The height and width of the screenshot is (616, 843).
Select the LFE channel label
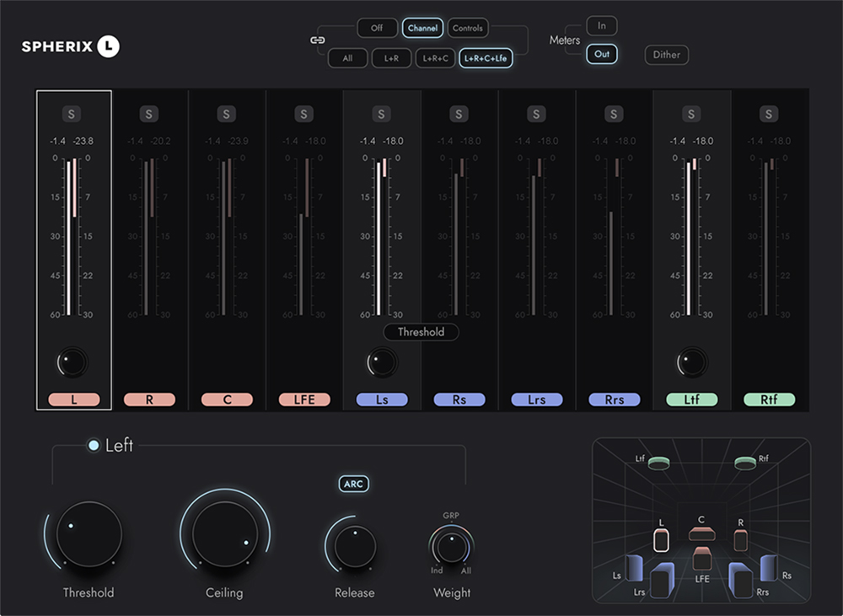[x=304, y=399]
